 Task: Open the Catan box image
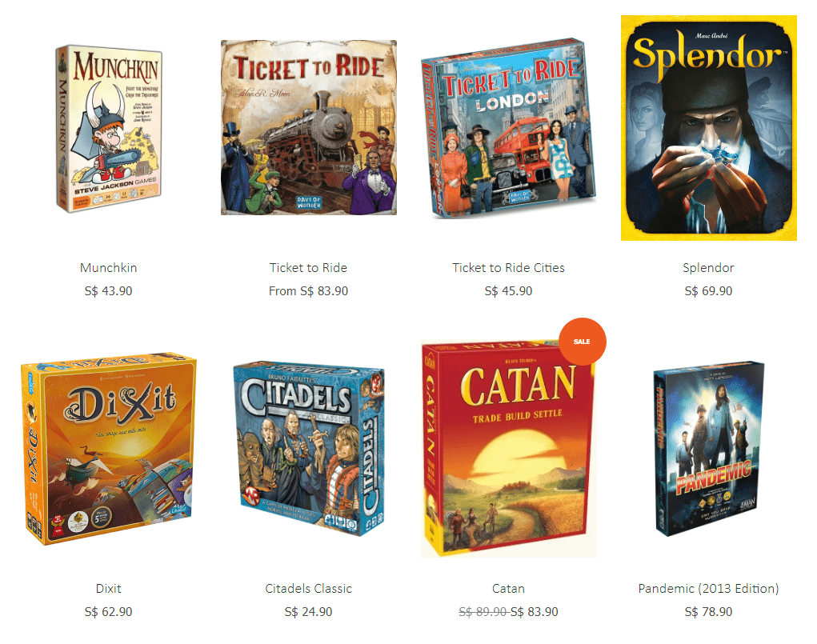coord(509,449)
